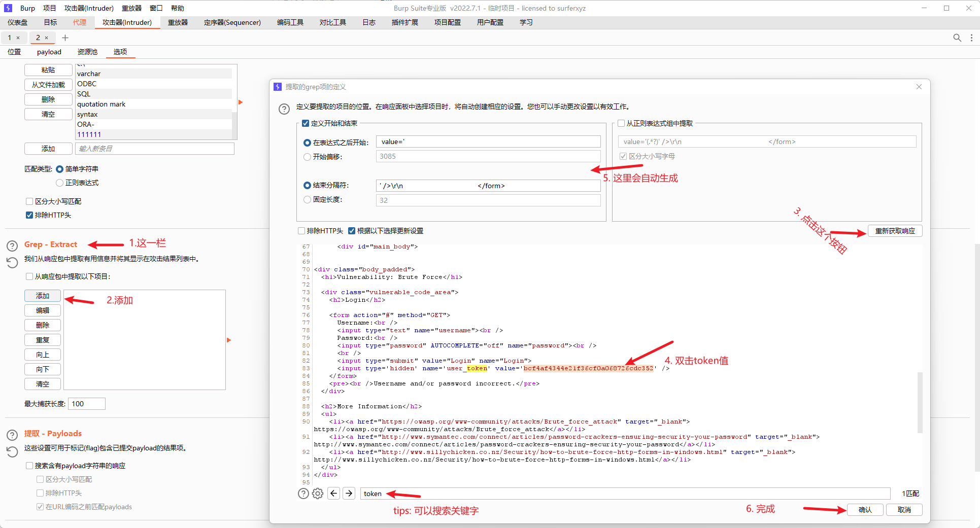Expand orange arrow beside extract items list
980x528 pixels.
[x=229, y=340]
